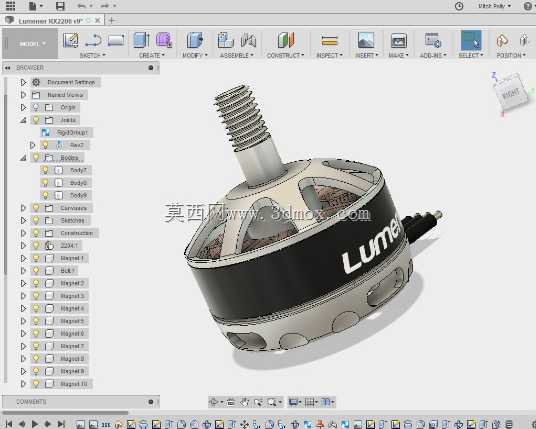Image resolution: width=536 pixels, height=429 pixels.
Task: Open the user account name menu
Action: click(494, 6)
